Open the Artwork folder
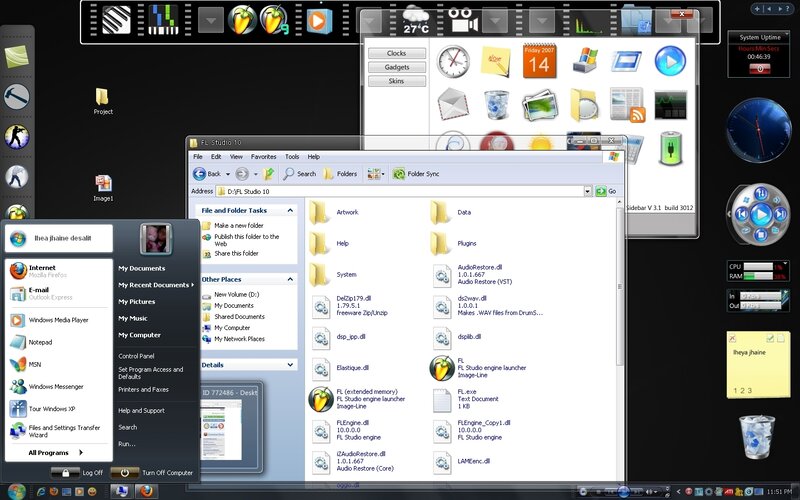 click(x=334, y=212)
